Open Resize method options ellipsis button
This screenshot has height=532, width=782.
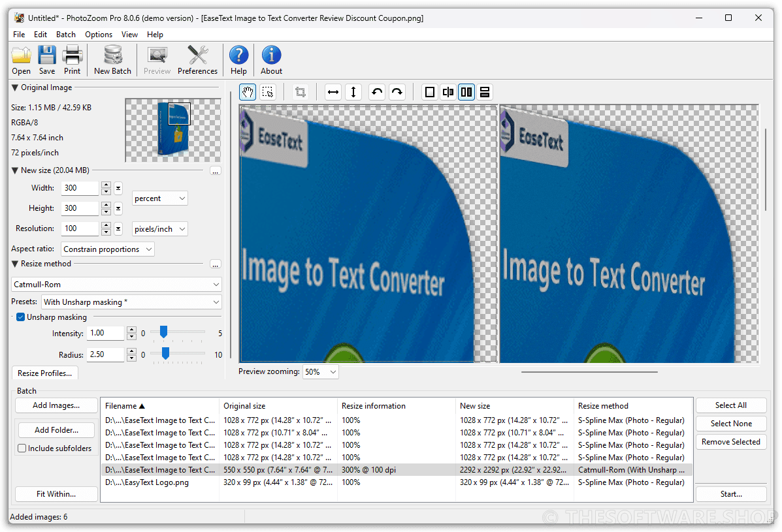pos(216,264)
